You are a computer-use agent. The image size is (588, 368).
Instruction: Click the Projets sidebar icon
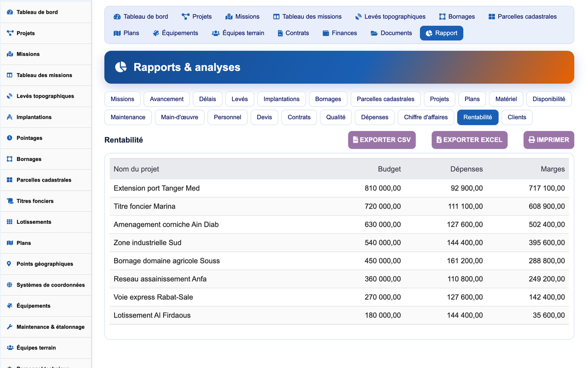click(x=10, y=33)
